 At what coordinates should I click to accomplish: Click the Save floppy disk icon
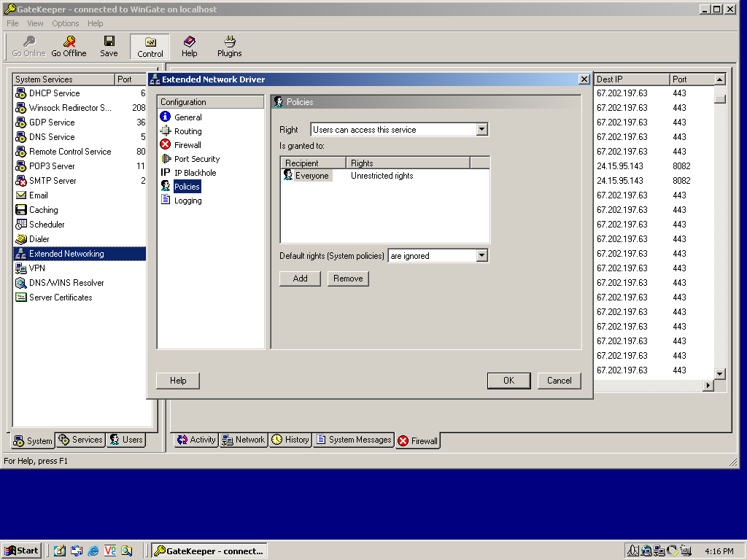tap(109, 41)
